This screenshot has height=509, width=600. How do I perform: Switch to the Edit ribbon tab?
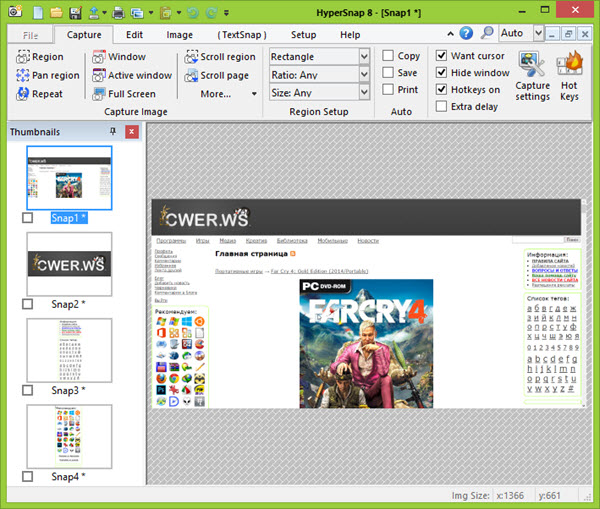tap(134, 34)
